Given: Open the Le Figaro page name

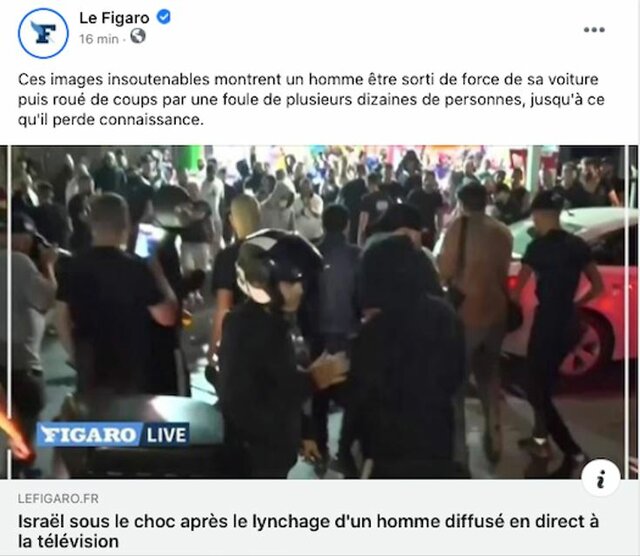Looking at the screenshot, I should click(x=114, y=18).
